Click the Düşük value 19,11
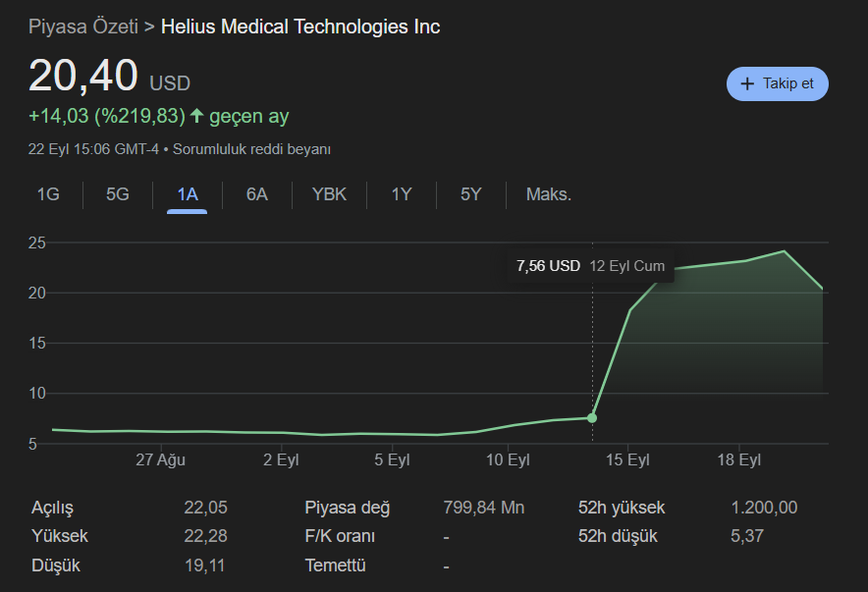The height and width of the screenshot is (592, 868). click(205, 565)
